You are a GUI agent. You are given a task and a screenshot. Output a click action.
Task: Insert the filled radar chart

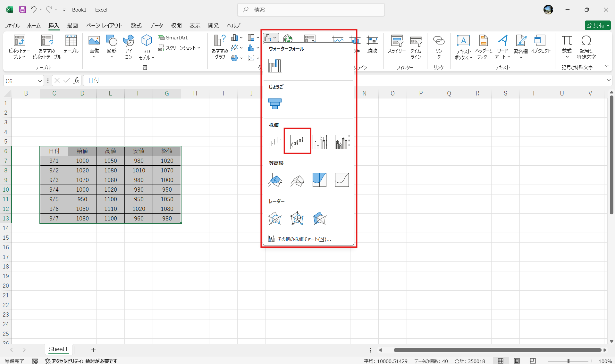319,218
